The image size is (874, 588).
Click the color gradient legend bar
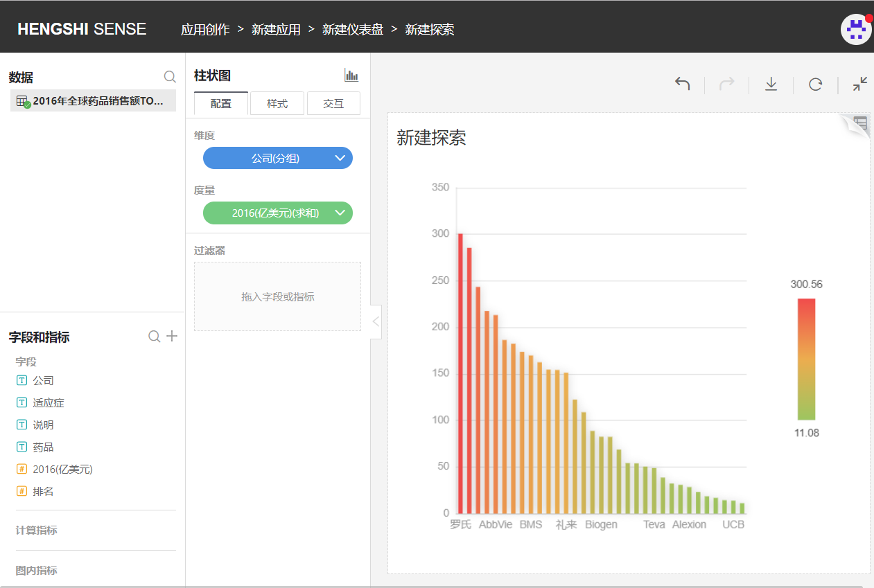point(806,359)
